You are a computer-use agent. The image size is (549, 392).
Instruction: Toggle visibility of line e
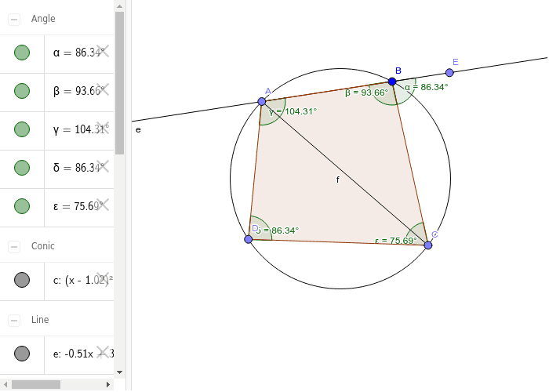22,354
